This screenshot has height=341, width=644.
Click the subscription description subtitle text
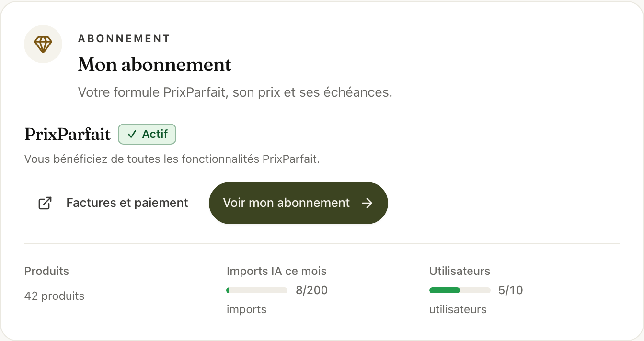(235, 92)
